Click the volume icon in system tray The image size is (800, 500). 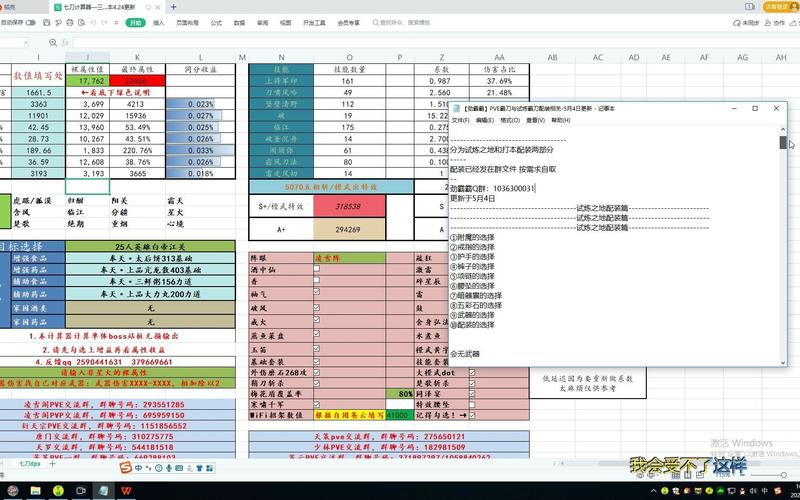click(753, 491)
